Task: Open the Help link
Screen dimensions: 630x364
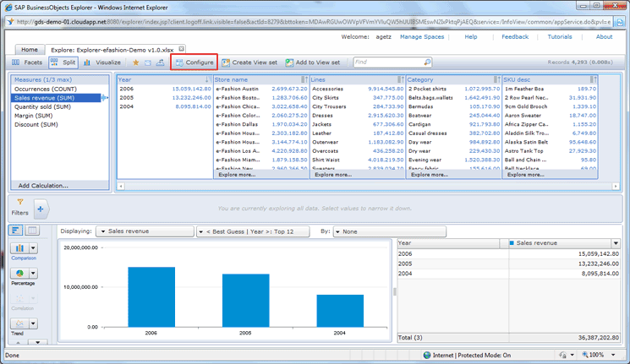Action: pos(471,36)
